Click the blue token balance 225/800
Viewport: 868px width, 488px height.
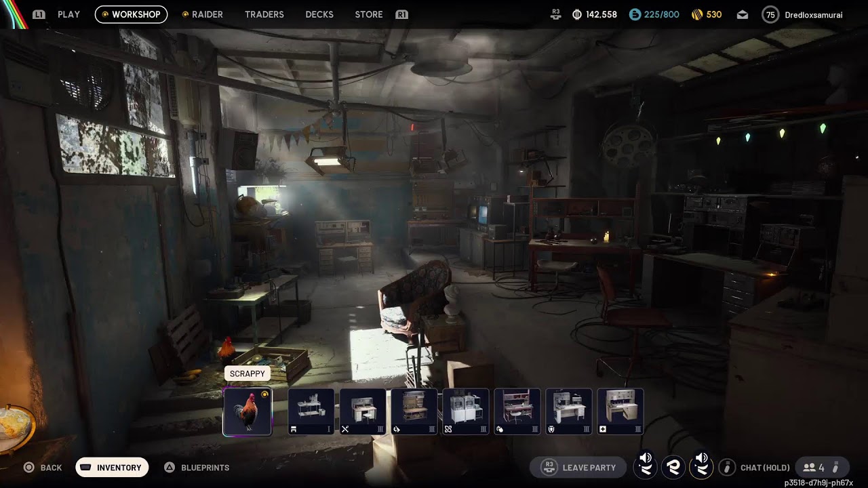pos(661,14)
